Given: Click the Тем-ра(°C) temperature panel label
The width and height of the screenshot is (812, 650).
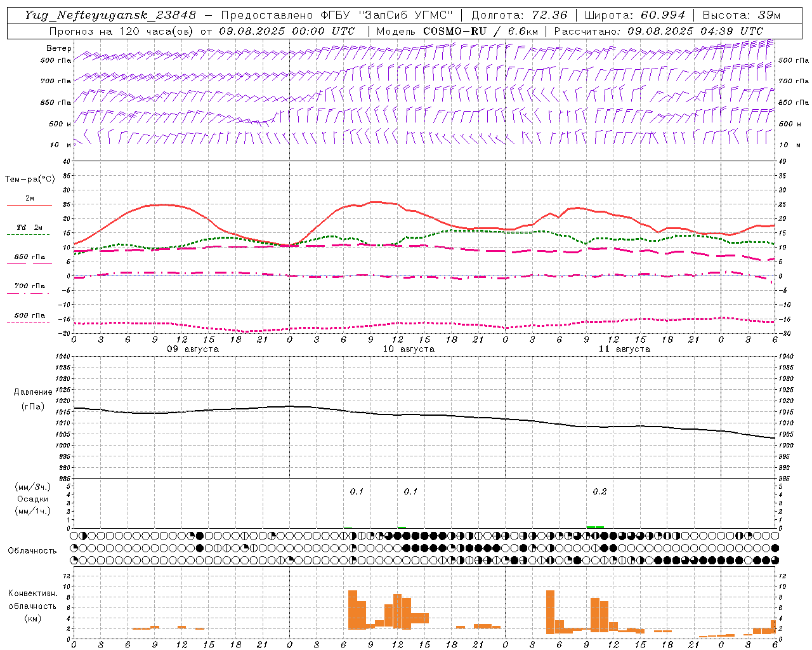Looking at the screenshot, I should coord(30,180).
